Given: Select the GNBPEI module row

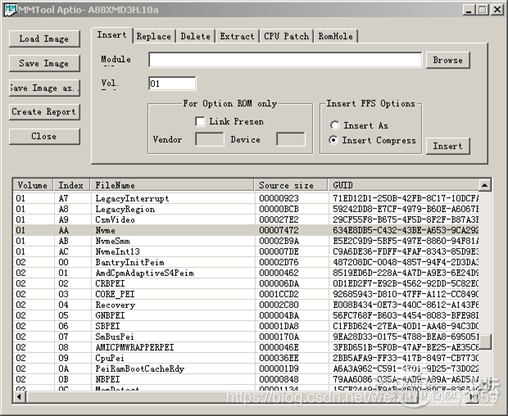Looking at the screenshot, I should point(246,316).
